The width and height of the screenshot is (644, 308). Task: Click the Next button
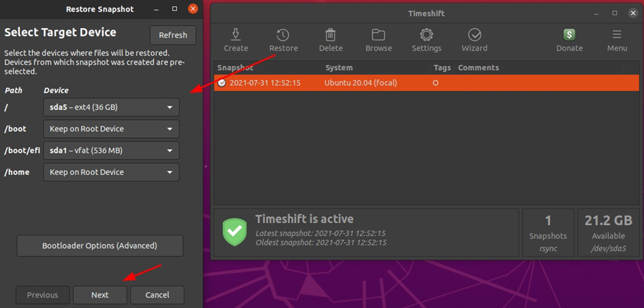(x=100, y=295)
